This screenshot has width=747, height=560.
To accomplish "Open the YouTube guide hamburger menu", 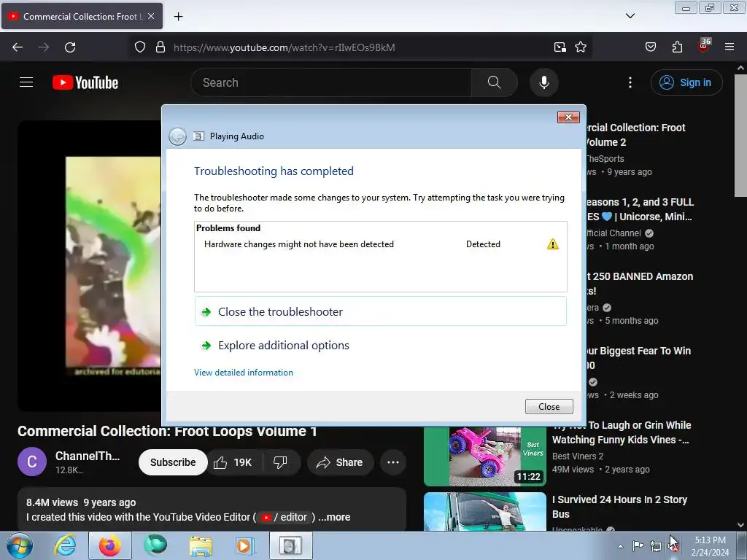I will [x=26, y=82].
